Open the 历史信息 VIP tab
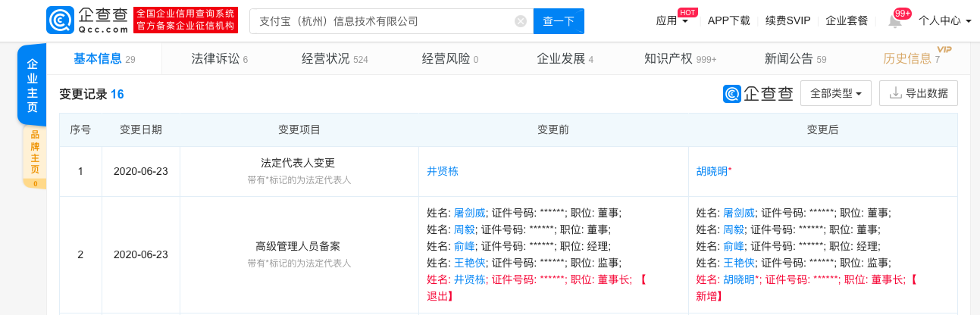980x315 pixels. pos(911,59)
